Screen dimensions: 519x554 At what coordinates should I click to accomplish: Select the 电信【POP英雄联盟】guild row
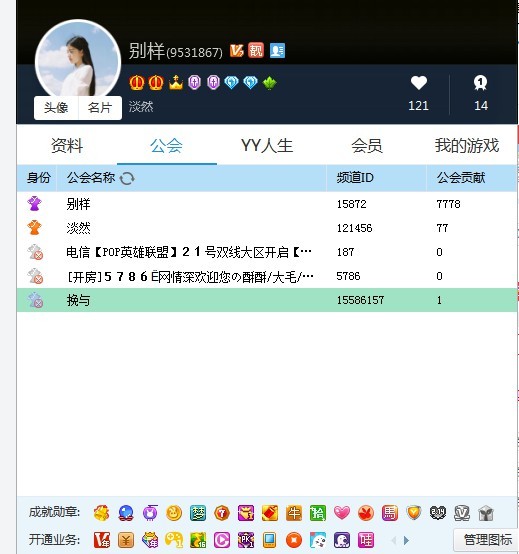[267, 252]
